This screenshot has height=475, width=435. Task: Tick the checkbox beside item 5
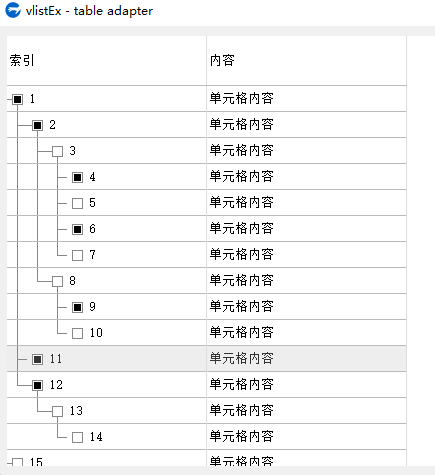78,203
